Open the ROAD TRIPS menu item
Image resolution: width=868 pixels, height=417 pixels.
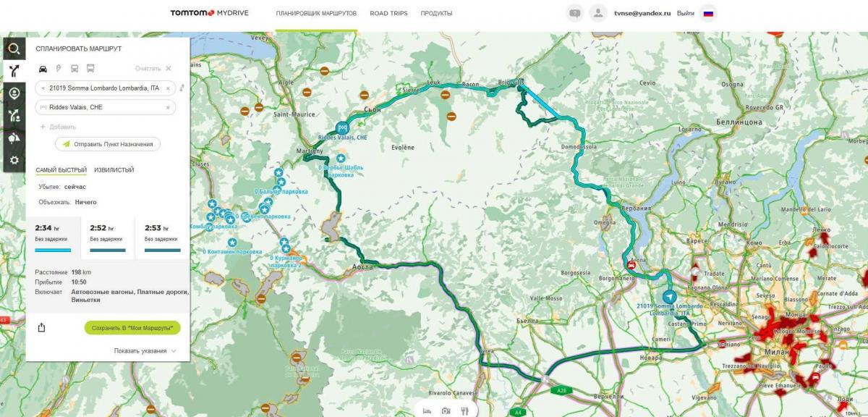tap(388, 13)
